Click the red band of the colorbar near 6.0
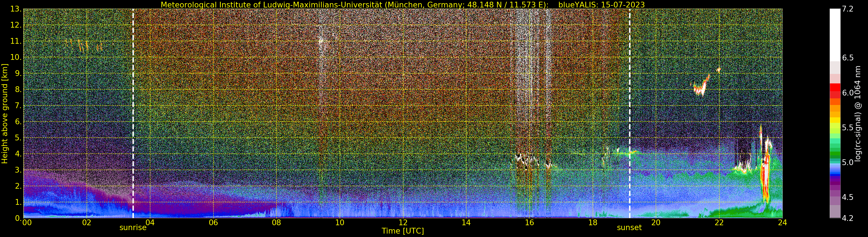The width and height of the screenshot is (868, 237). (x=835, y=91)
